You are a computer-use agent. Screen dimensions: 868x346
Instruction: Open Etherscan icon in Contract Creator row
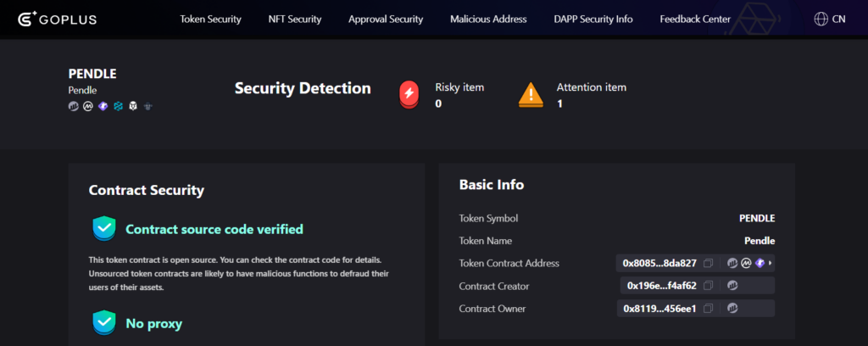coord(732,286)
